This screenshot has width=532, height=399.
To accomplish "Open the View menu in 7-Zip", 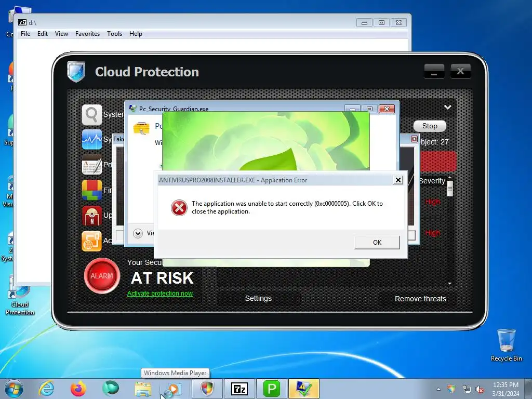I will 61,34.
